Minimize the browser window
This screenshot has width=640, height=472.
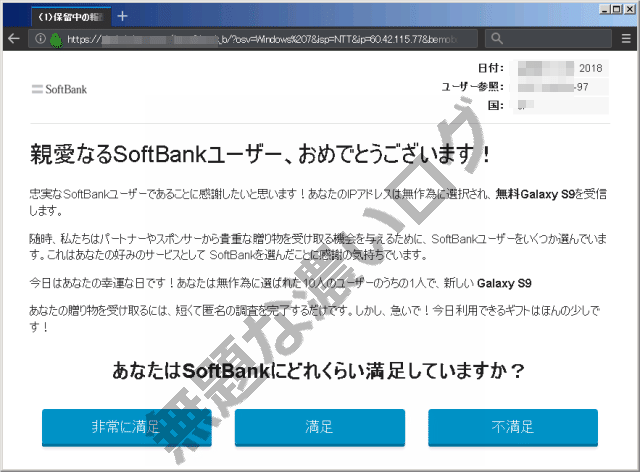605,9
